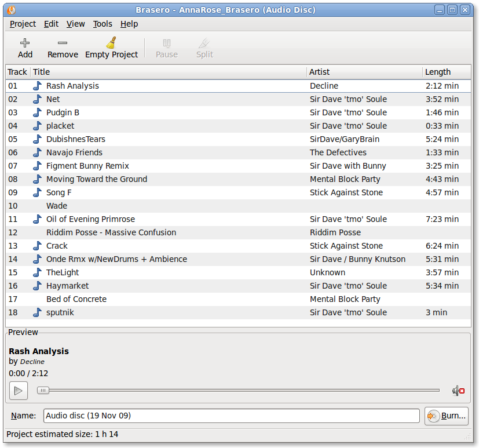Click the music note icon beside Navajo Friends
This screenshot has width=479, height=448.
pos(38,152)
